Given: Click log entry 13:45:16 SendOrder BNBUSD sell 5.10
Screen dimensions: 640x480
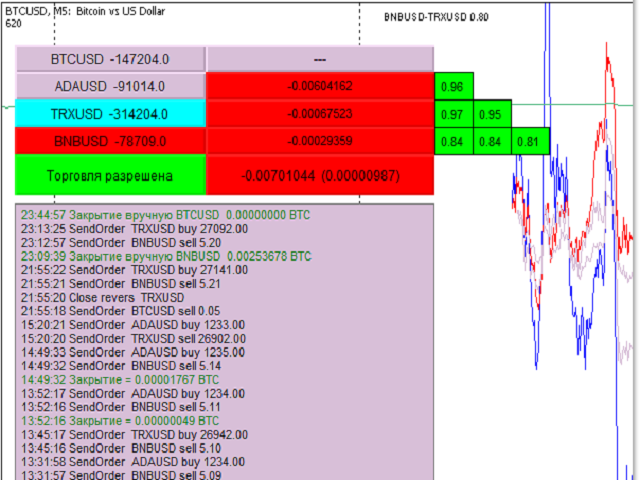Looking at the screenshot, I should click(121, 449).
